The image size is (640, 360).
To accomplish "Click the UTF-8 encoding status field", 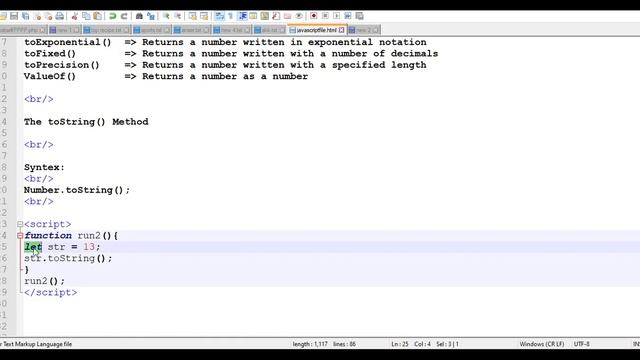I will pos(582,344).
